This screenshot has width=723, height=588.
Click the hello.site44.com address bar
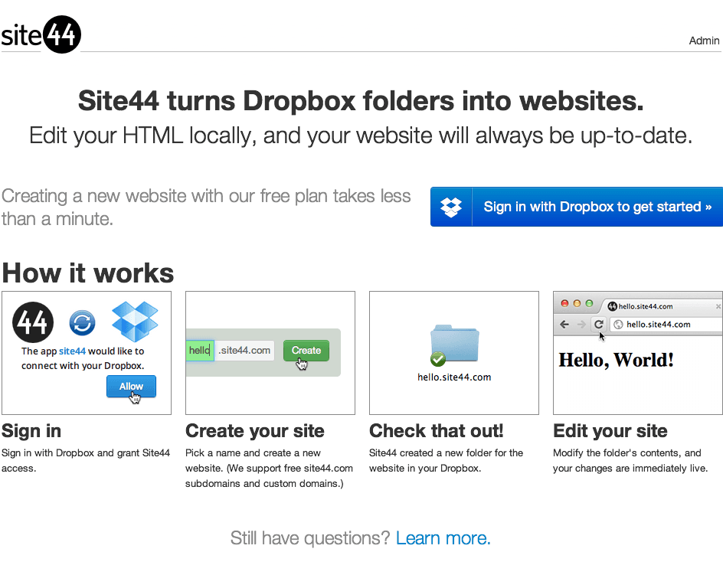coord(667,325)
